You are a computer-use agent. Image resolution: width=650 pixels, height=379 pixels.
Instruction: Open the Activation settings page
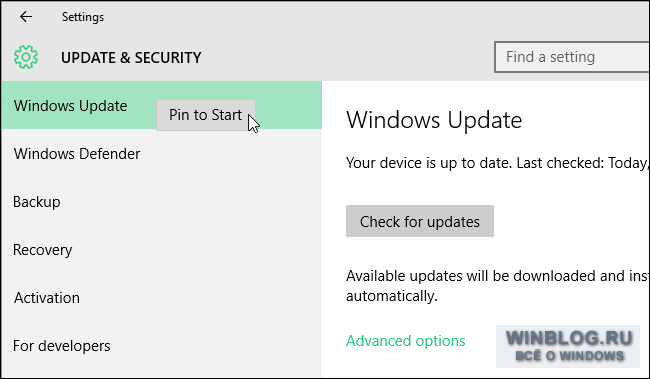[x=161, y=298]
